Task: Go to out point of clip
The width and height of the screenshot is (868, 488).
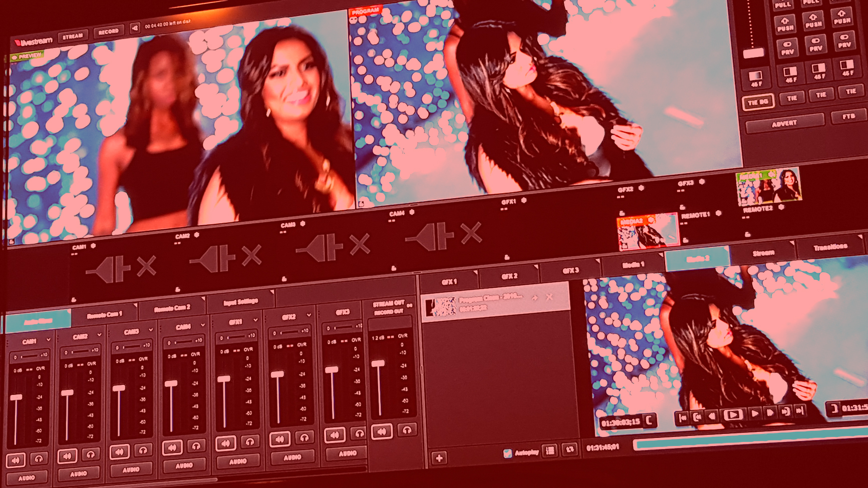Action: click(785, 411)
